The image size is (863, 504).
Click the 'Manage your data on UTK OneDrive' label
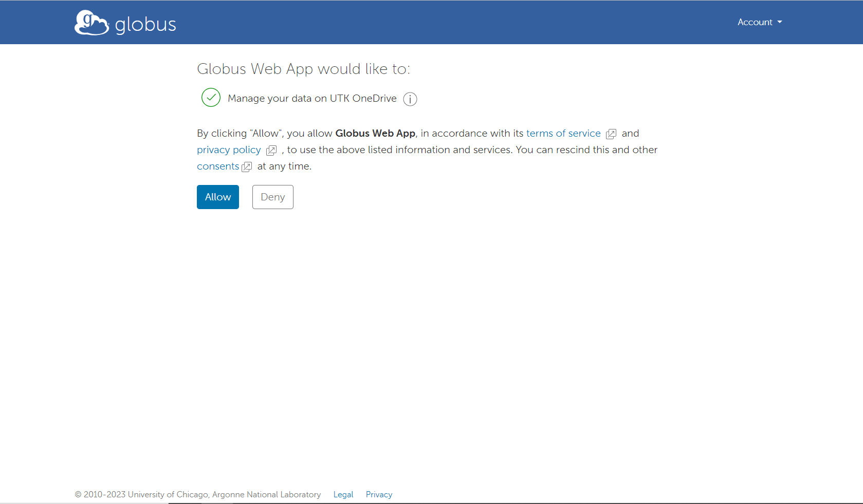click(x=312, y=98)
